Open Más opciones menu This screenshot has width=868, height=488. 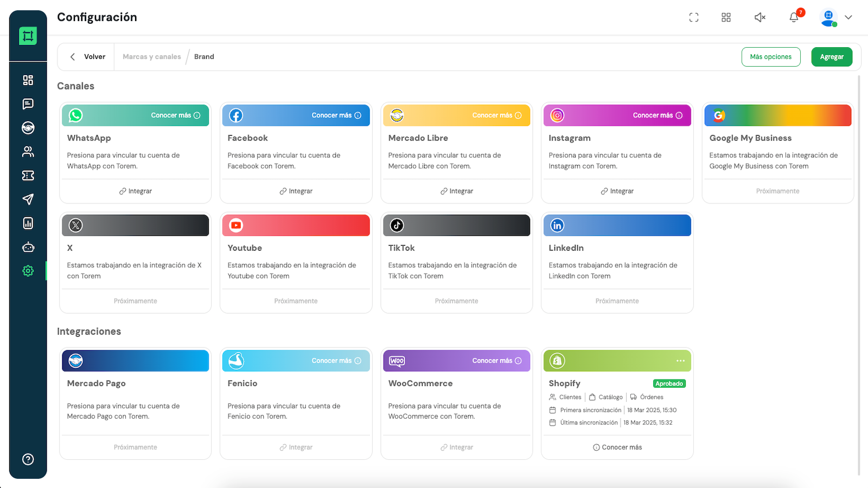pos(771,57)
